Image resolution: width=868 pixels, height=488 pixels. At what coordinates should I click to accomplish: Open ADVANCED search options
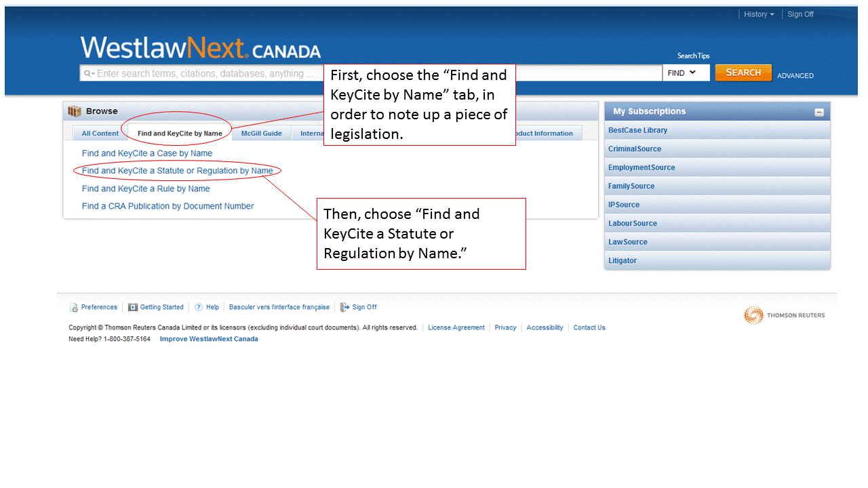coord(795,76)
